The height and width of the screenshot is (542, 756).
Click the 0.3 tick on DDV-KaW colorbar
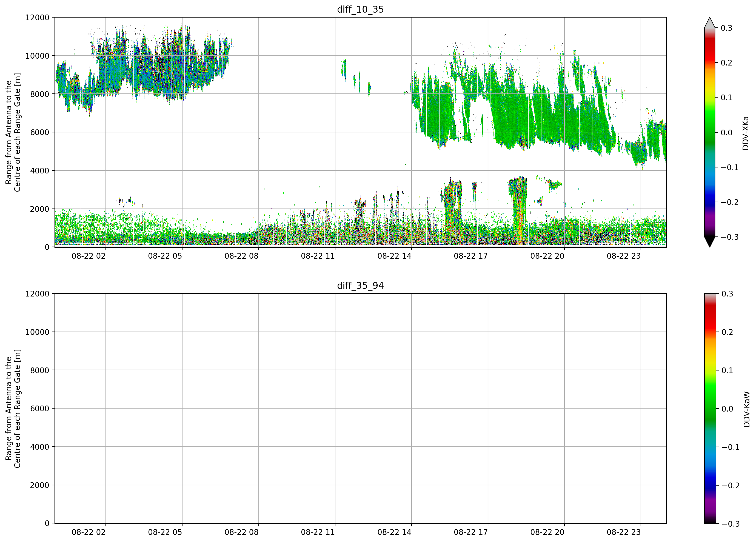pos(727,294)
